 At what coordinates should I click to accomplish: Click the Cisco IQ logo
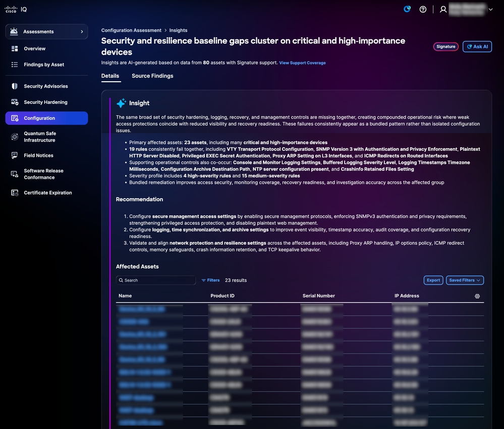pyautogui.click(x=16, y=9)
